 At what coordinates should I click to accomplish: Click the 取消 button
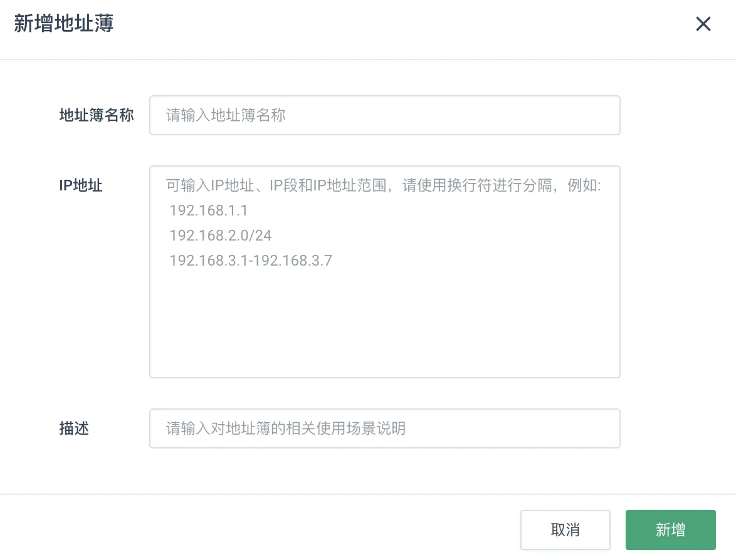pos(565,529)
